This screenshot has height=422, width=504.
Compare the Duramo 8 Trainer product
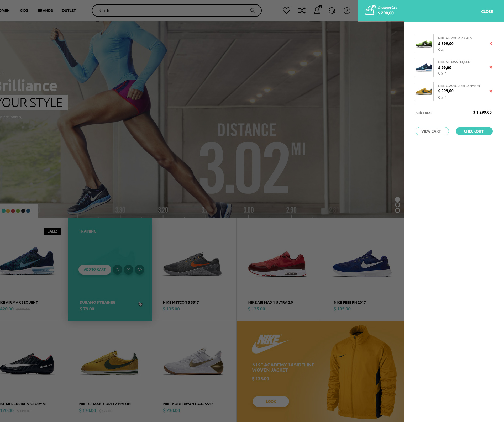pos(128,270)
